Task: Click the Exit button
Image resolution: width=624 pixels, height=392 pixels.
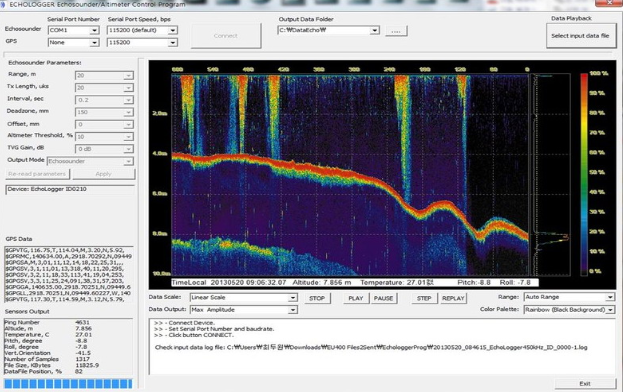Action: [x=585, y=384]
